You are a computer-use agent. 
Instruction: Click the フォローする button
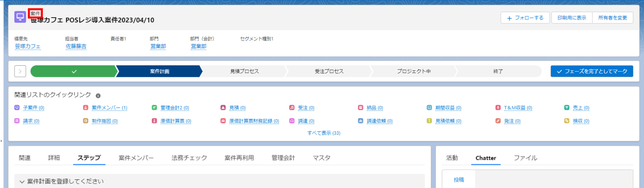(525, 18)
